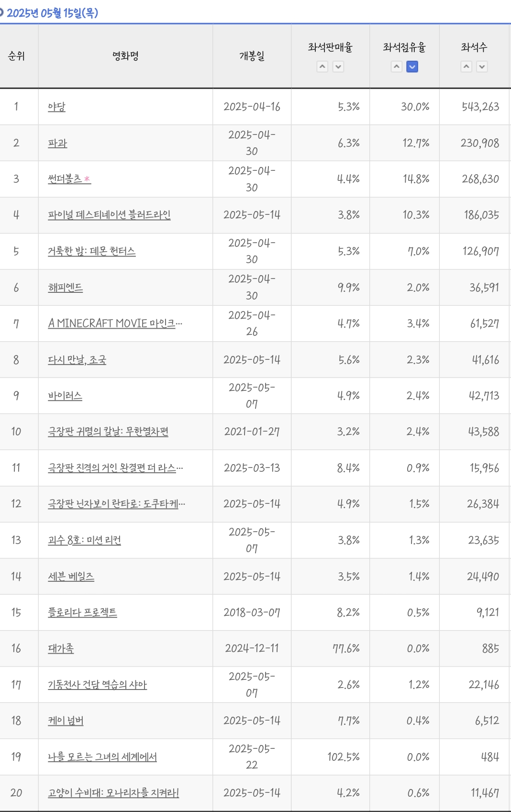Open the 썬더볼츠 movie link
Viewport: 511px width, 812px height.
[65, 179]
